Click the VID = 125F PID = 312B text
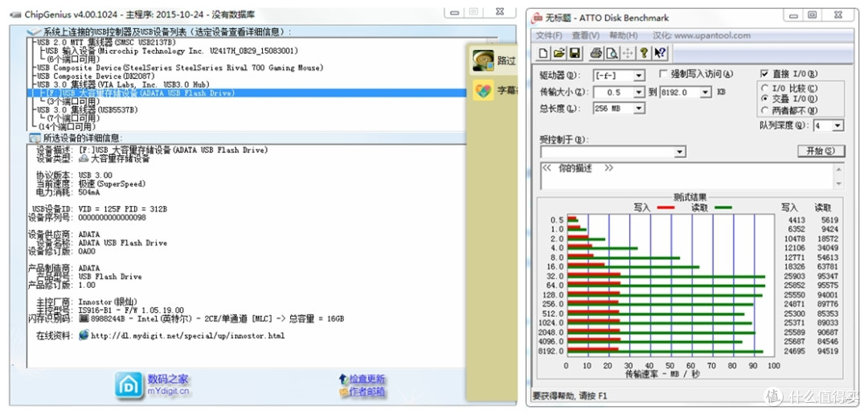This screenshot has height=415, width=868. point(123,209)
